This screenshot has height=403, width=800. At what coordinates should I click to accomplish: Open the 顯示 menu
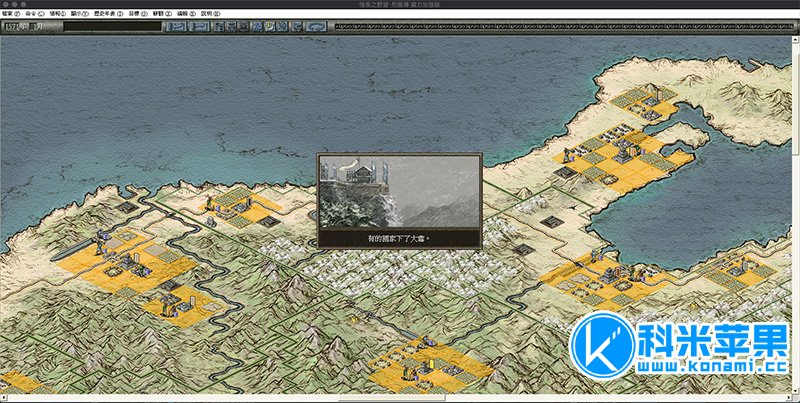pyautogui.click(x=80, y=13)
